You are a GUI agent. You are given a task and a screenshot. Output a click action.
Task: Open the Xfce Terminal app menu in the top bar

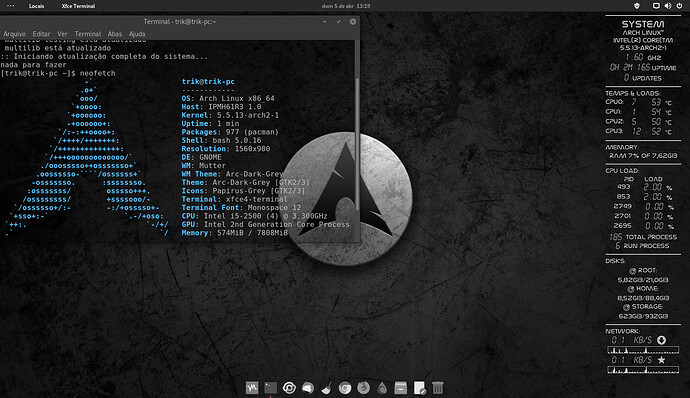pyautogui.click(x=78, y=6)
